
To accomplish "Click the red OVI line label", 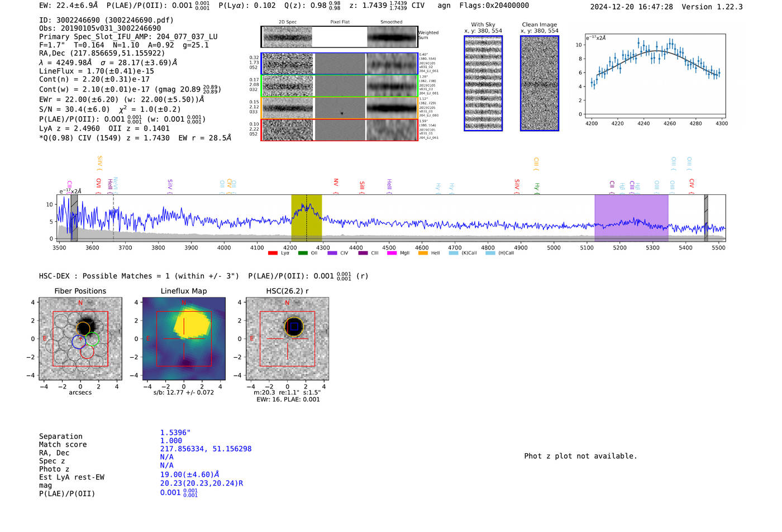I will pyautogui.click(x=98, y=185).
